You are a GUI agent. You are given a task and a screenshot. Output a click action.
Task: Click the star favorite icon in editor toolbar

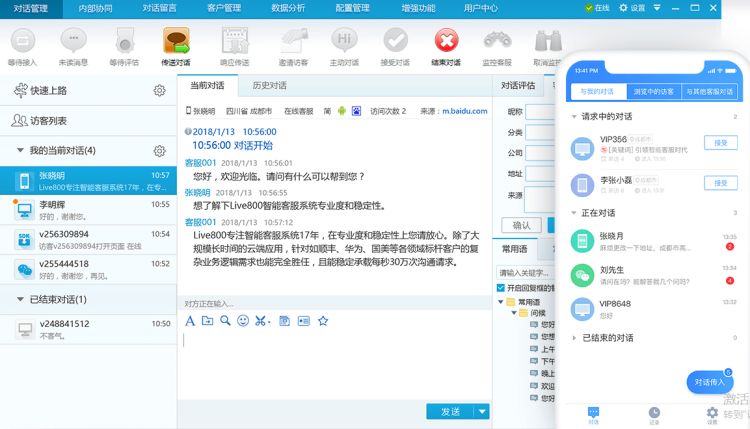click(323, 321)
